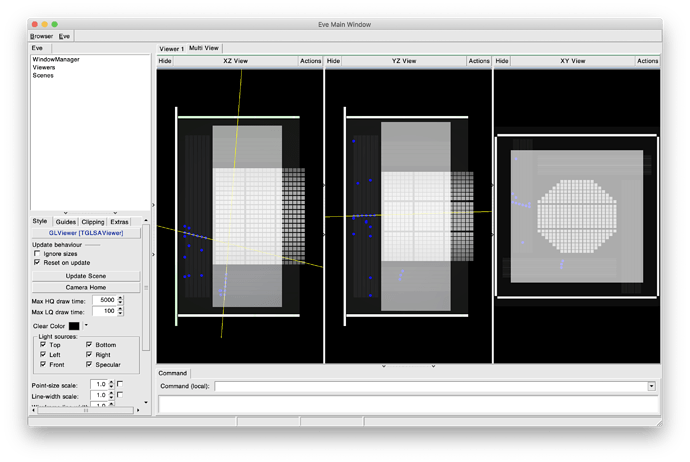The image size is (690, 462).
Task: Toggle the Left light source
Action: click(43, 354)
